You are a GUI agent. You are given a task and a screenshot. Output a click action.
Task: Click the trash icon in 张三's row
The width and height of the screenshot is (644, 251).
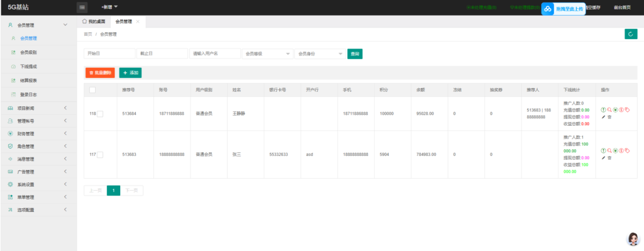pos(609,158)
